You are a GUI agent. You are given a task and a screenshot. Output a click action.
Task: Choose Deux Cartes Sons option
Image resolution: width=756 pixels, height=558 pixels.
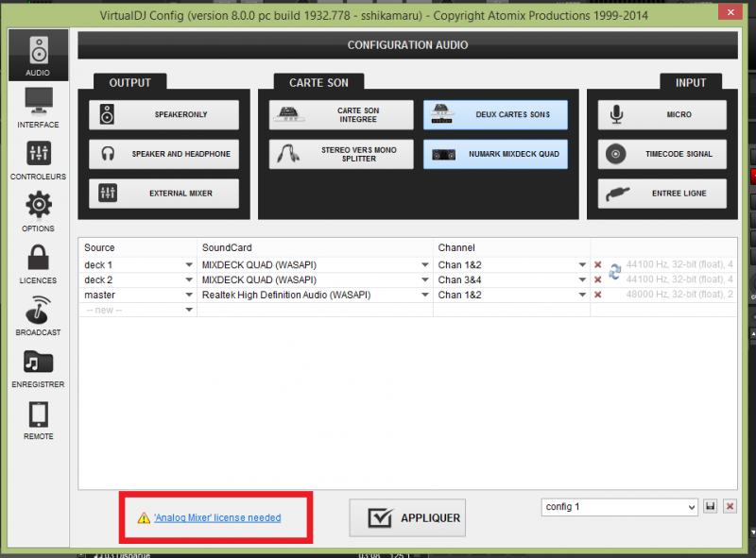(x=495, y=114)
